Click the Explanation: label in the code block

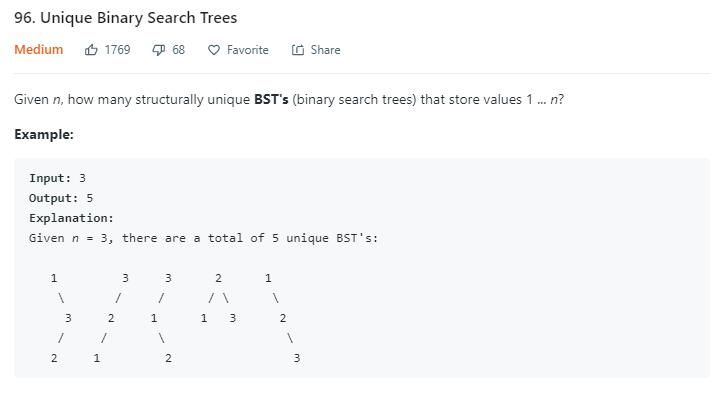click(71, 218)
